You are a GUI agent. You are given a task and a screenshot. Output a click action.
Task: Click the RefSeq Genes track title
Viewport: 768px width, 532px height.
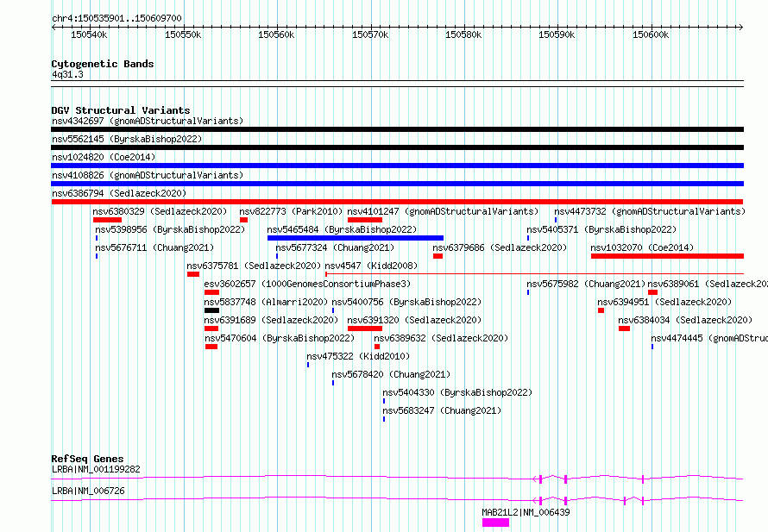tap(88, 459)
